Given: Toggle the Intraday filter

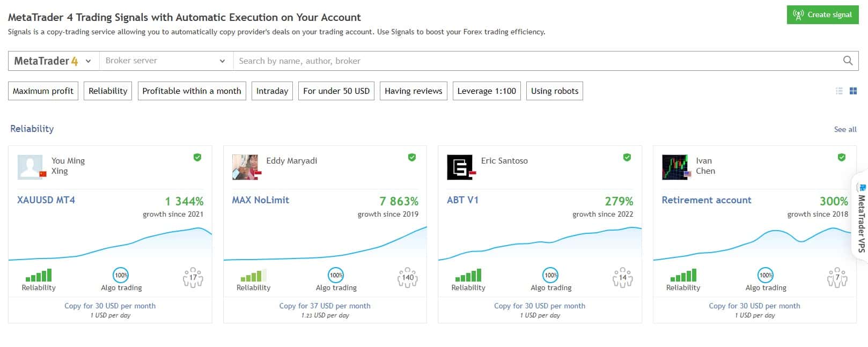Looking at the screenshot, I should 272,91.
